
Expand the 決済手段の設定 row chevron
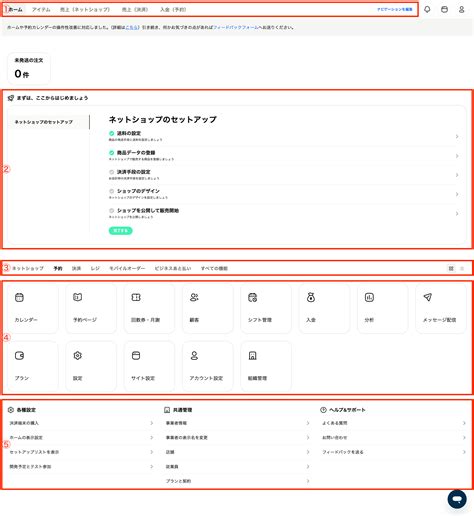coord(457,175)
